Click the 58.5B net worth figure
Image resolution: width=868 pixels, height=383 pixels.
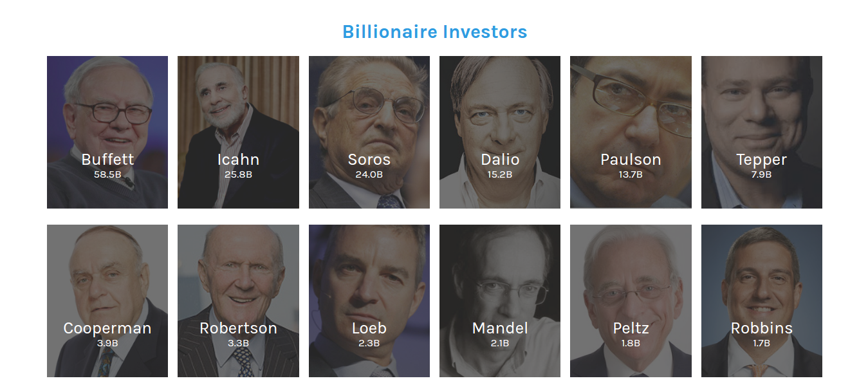pyautogui.click(x=107, y=174)
